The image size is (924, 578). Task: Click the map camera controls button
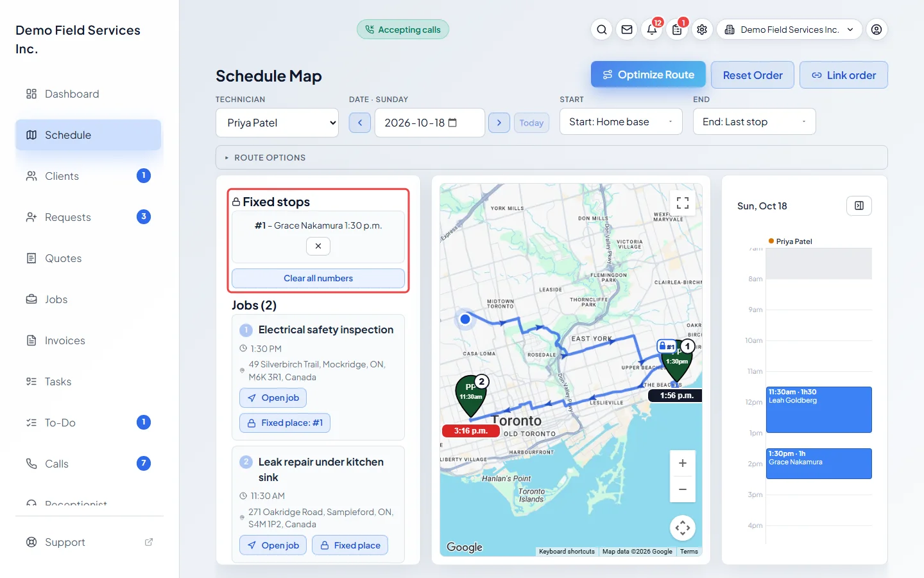(x=683, y=528)
